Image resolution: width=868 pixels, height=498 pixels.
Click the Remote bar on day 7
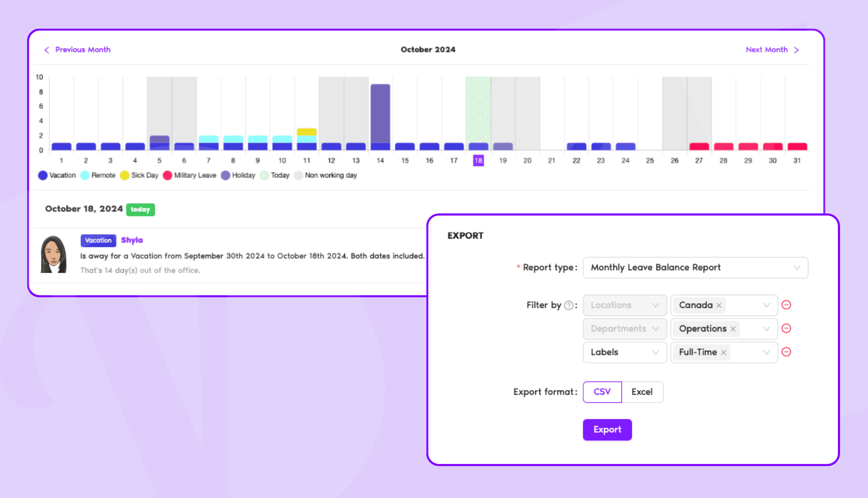[209, 139]
